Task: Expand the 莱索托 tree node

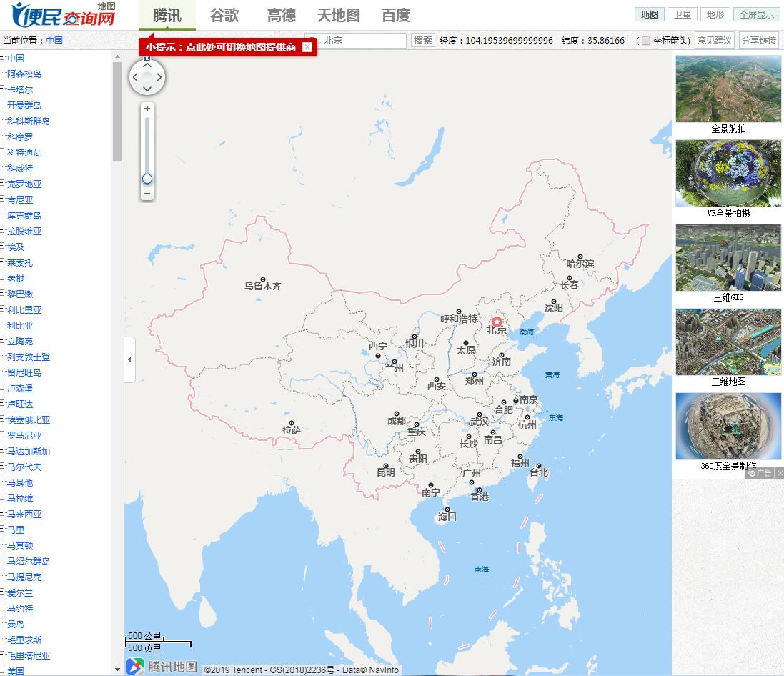Action: point(2,262)
